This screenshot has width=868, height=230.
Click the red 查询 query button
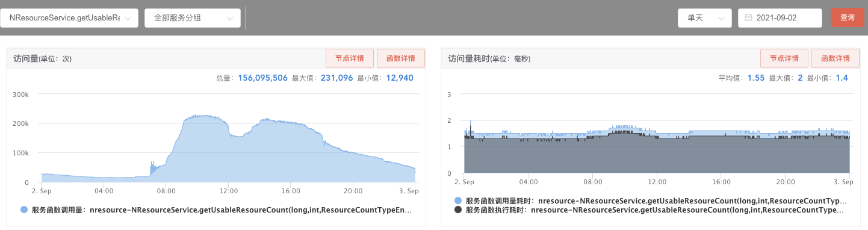click(x=847, y=18)
